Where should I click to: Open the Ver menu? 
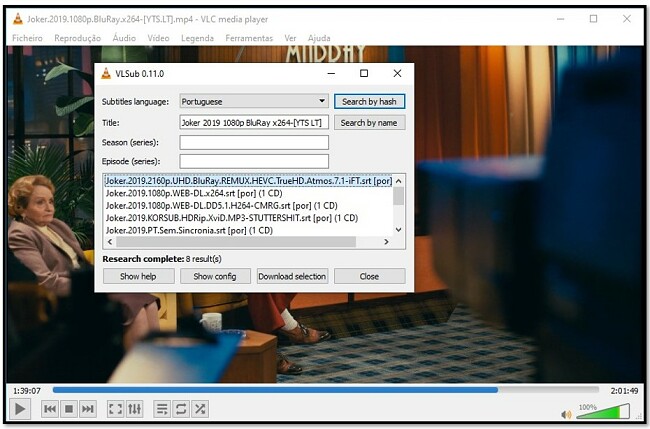tap(290, 38)
